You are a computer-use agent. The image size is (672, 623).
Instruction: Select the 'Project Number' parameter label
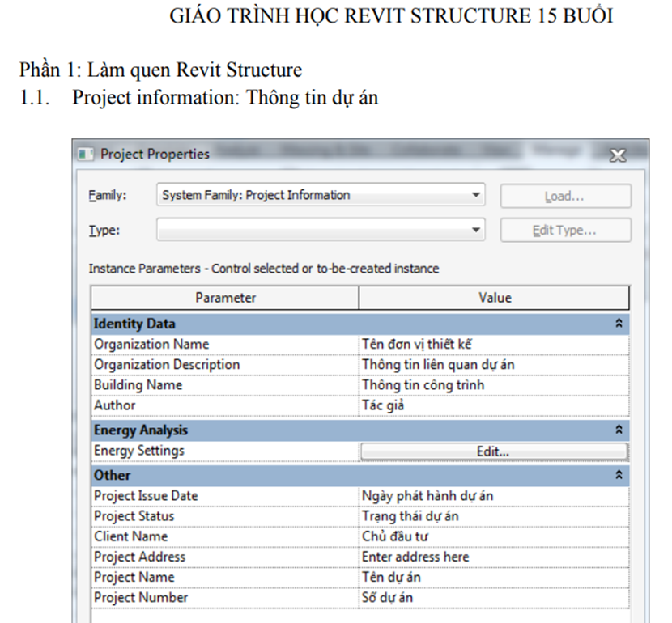point(141,598)
